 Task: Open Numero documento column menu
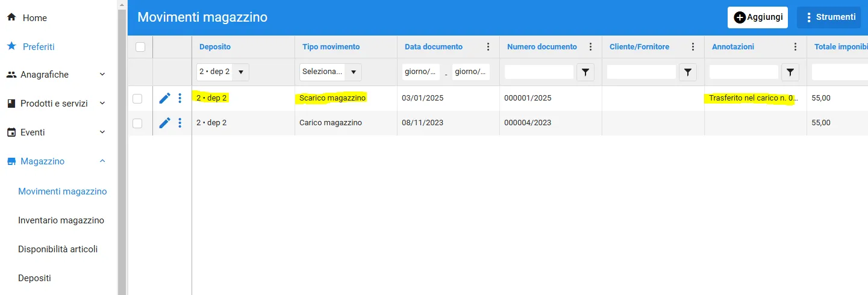[590, 47]
